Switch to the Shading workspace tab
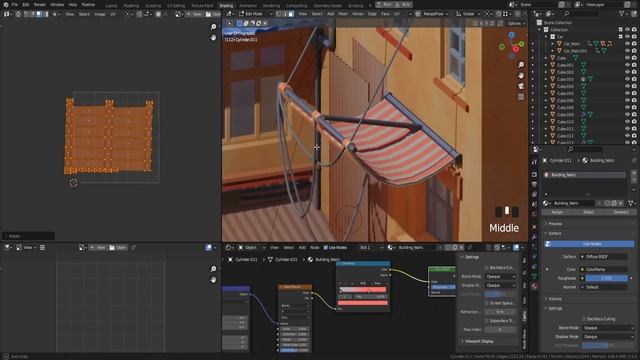 tap(226, 6)
